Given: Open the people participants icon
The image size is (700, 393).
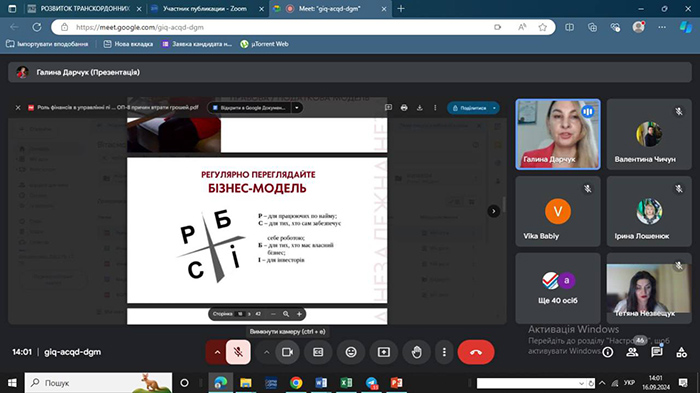Looking at the screenshot, I should click(x=632, y=352).
